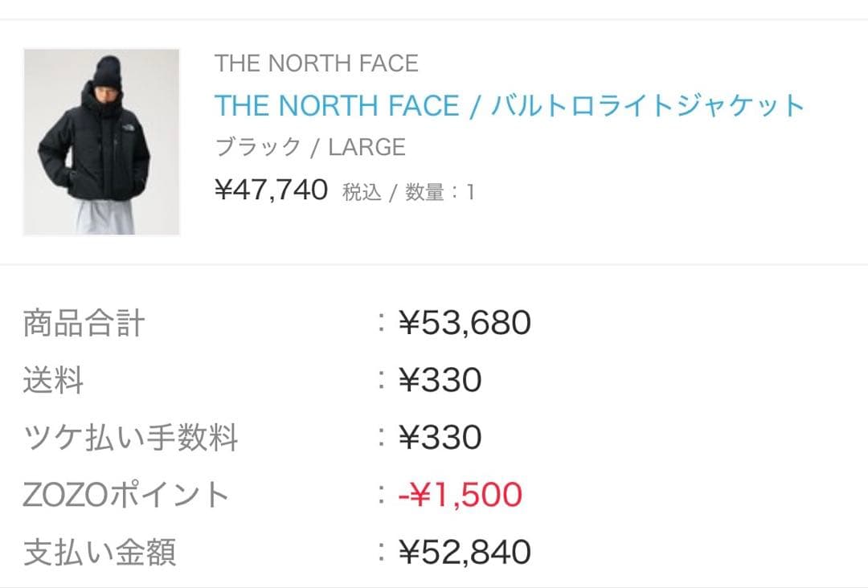
Task: Open the バルトロライトジャケット product link
Action: (x=509, y=105)
